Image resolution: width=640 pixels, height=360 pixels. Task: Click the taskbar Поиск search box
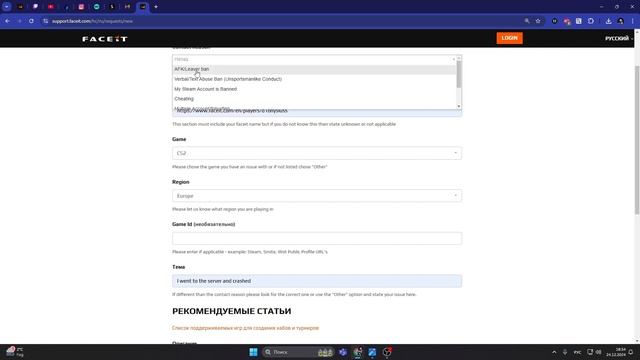point(298,352)
